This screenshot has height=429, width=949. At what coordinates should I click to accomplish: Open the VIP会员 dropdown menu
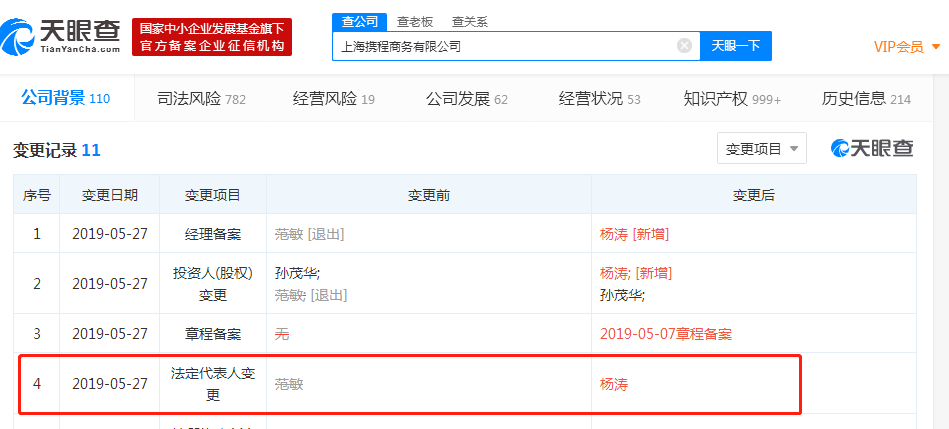907,47
